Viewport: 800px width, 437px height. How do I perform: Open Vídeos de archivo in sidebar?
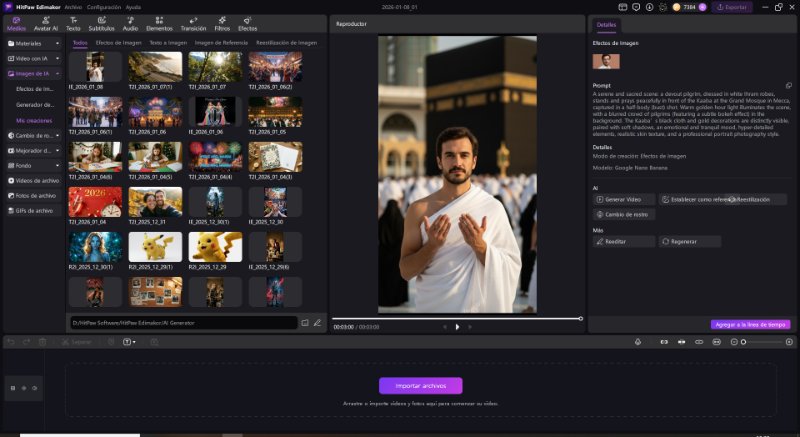(x=34, y=181)
